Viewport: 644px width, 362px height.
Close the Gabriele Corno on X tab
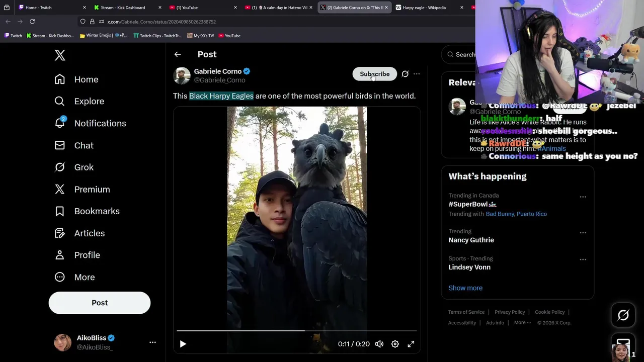tap(386, 8)
